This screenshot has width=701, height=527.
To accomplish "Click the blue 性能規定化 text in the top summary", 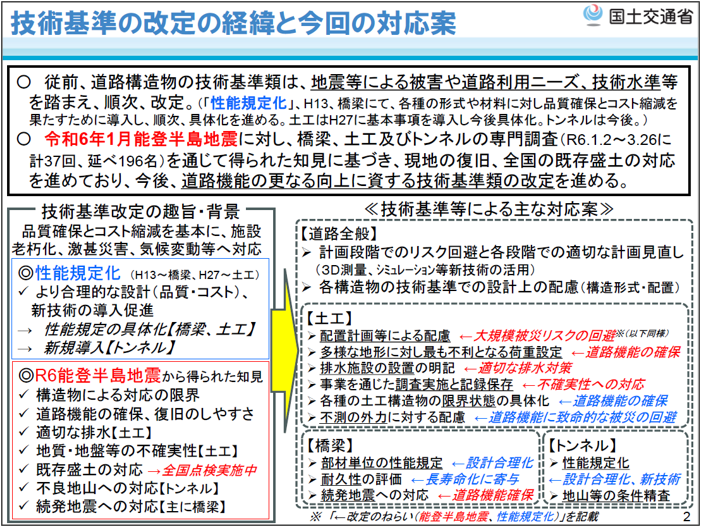I will pos(249,103).
